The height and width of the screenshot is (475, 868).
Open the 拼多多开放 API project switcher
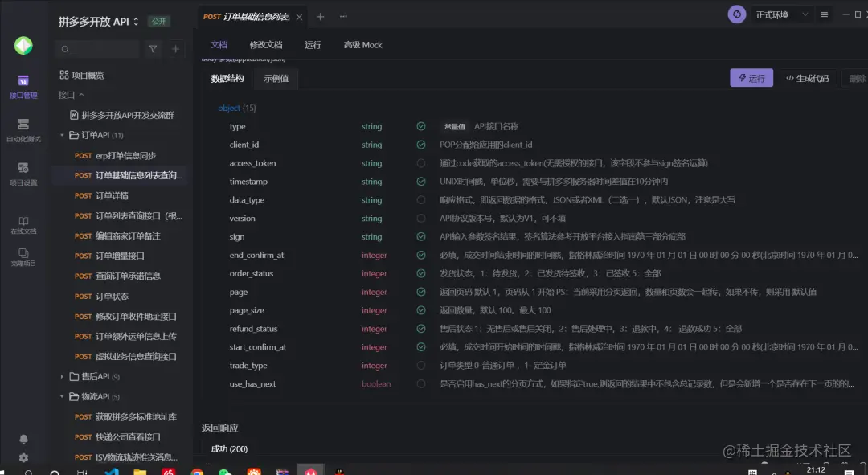tap(99, 22)
